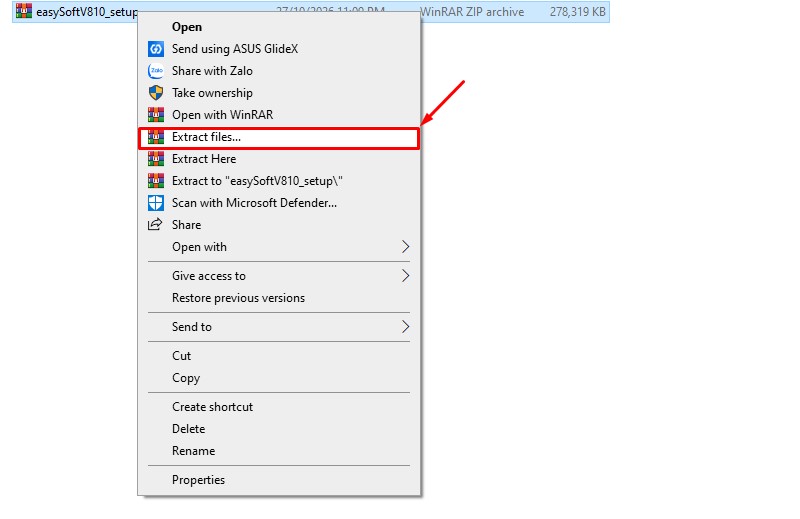
Task: Open Properties from the context menu
Action: tap(279, 480)
